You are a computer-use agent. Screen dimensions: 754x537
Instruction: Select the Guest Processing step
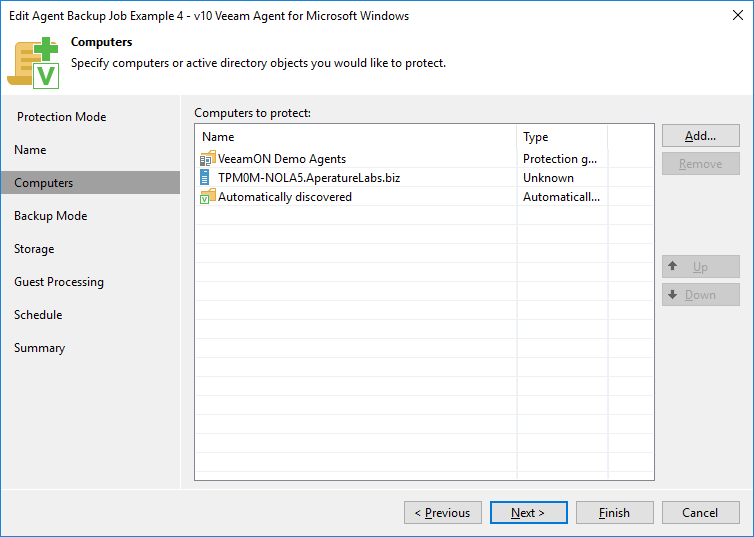point(59,282)
